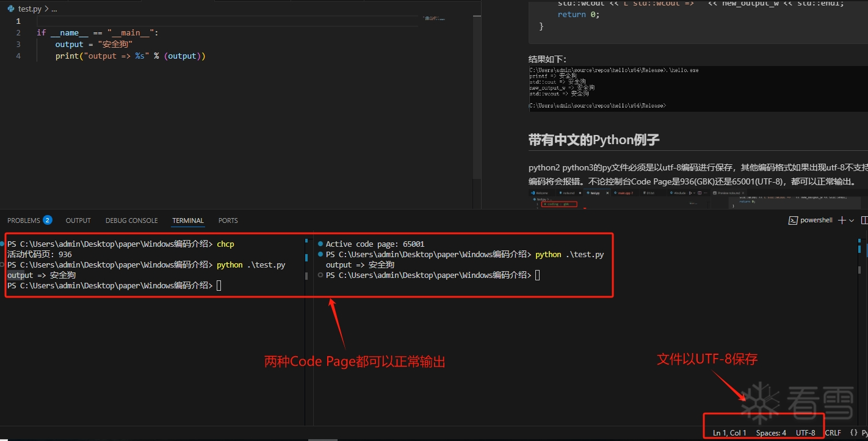The image size is (868, 441).
Task: Click line number 2 in the gutter
Action: click(18, 32)
